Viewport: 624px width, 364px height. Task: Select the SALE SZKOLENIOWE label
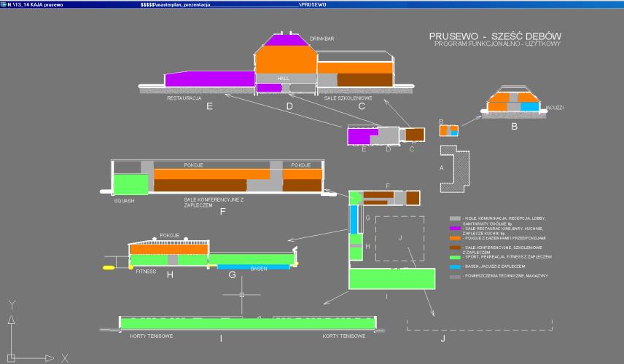coord(348,98)
